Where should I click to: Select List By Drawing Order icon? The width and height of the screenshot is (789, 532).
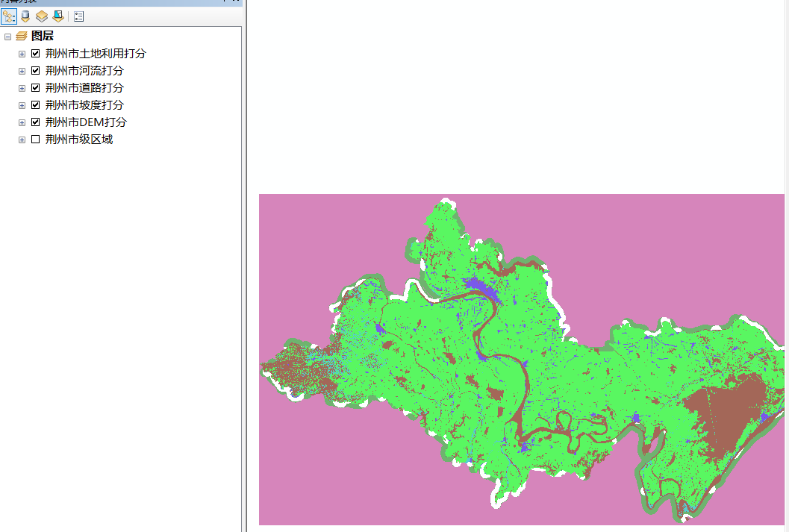pos(9,16)
